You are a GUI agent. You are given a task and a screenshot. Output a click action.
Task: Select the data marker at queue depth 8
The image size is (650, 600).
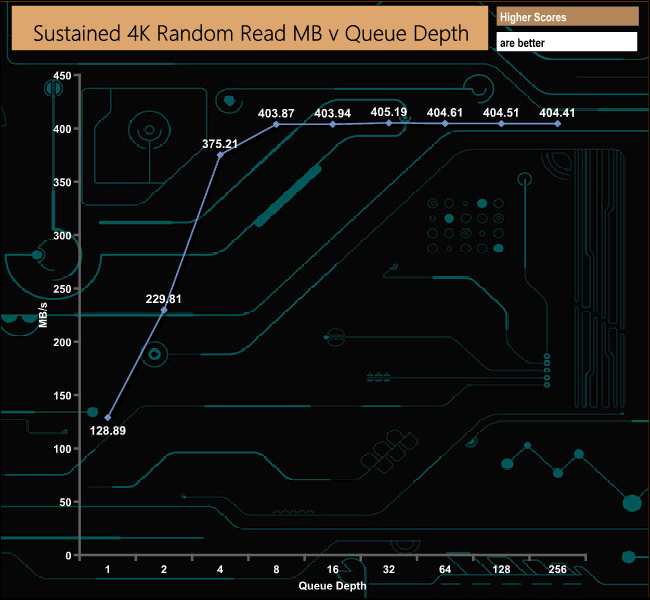(x=276, y=124)
